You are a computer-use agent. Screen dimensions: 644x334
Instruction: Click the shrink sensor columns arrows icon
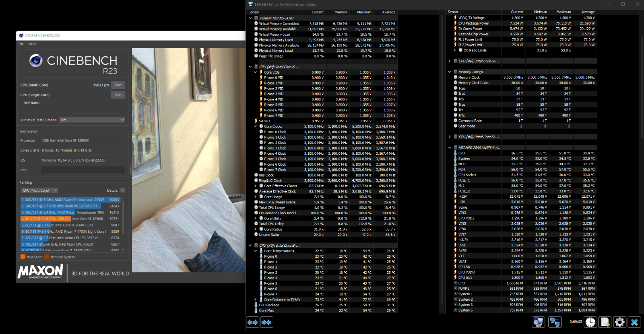(266, 322)
